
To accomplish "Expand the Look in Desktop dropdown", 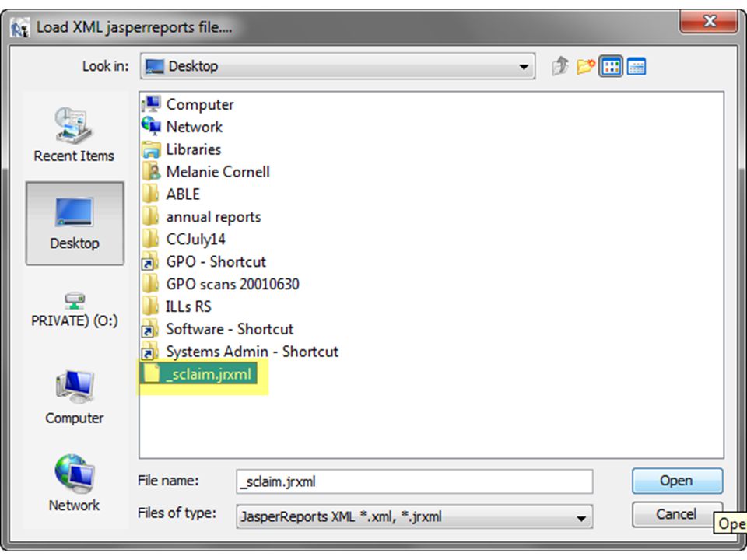I will [x=524, y=66].
